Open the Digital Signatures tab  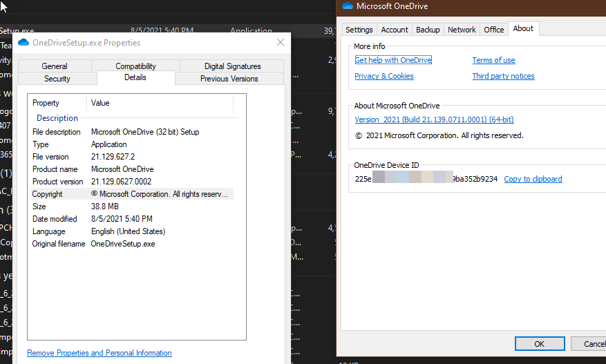(x=232, y=66)
